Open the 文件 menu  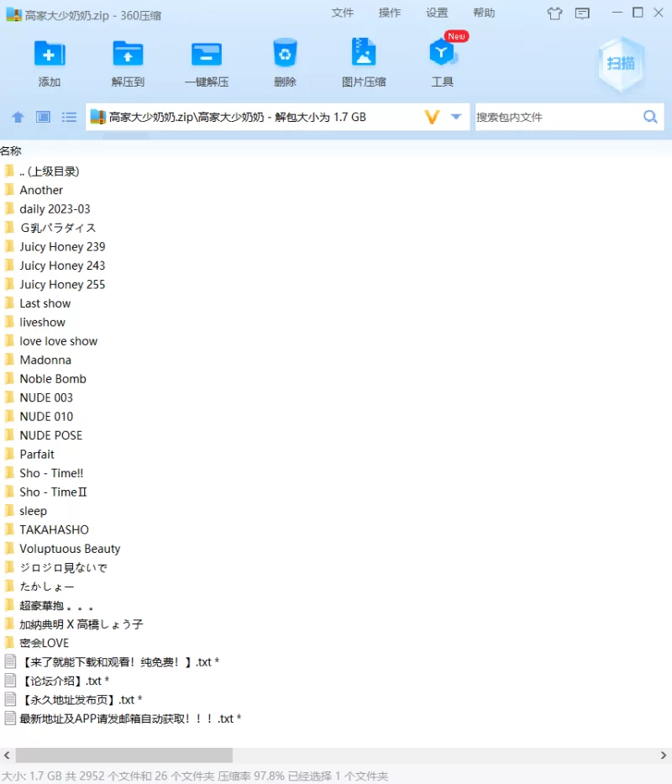(x=343, y=13)
